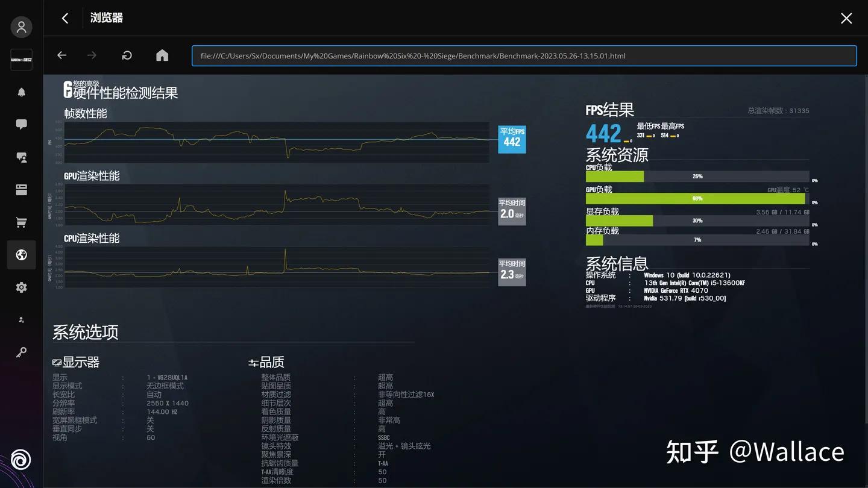Open the news feed icon
The image size is (868, 488).
(x=21, y=189)
